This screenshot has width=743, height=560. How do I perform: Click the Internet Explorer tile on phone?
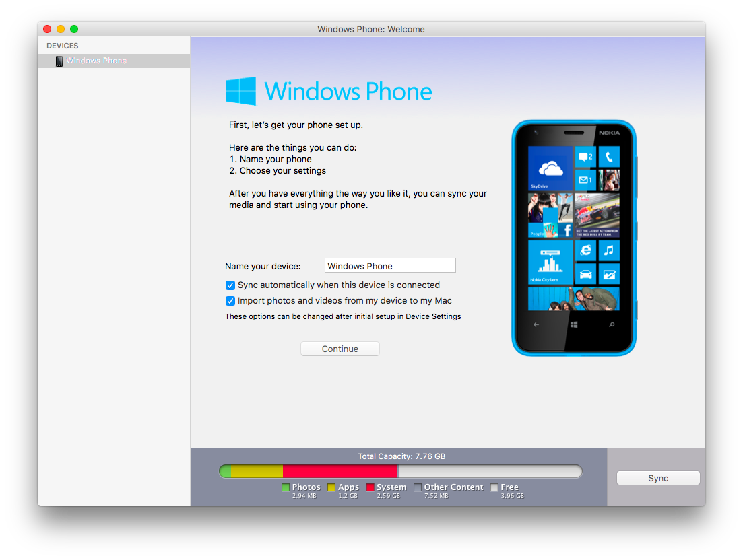(x=585, y=250)
